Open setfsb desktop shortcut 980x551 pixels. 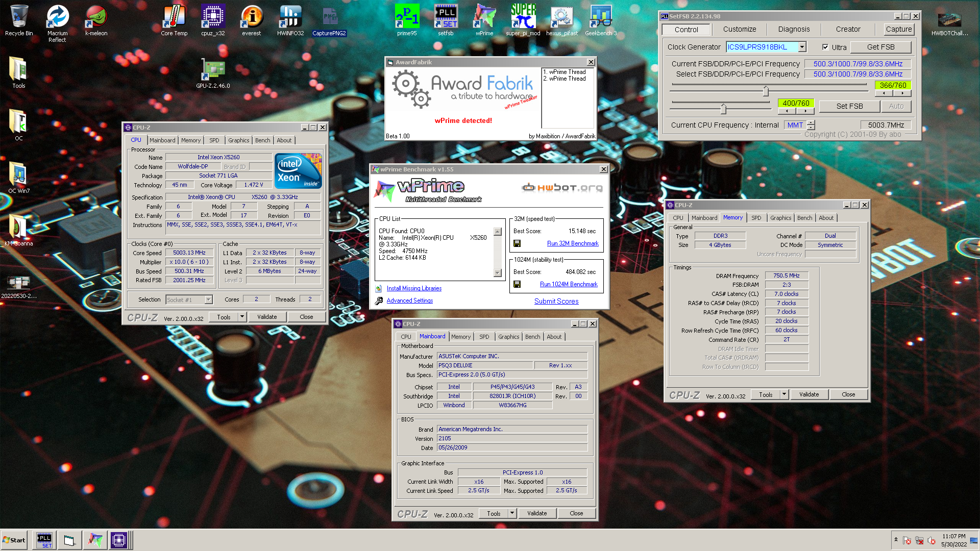click(446, 20)
